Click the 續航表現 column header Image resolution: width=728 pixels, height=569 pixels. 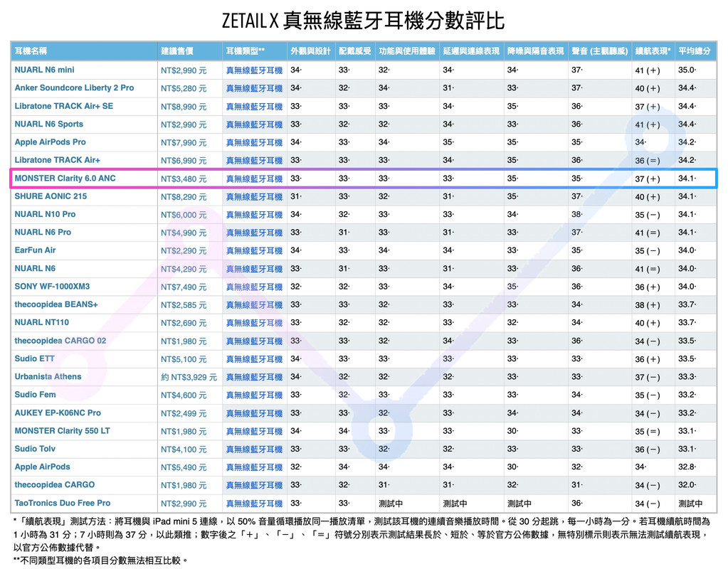click(x=653, y=51)
